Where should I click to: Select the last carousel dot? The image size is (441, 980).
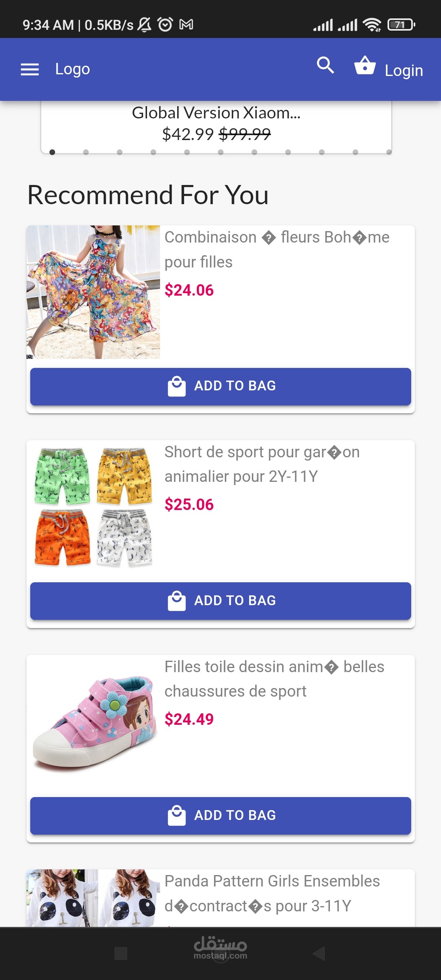tap(389, 152)
